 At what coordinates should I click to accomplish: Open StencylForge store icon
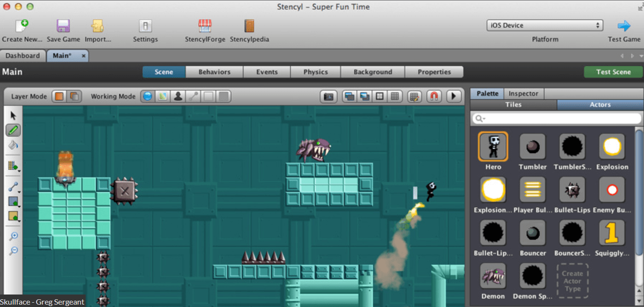205,26
